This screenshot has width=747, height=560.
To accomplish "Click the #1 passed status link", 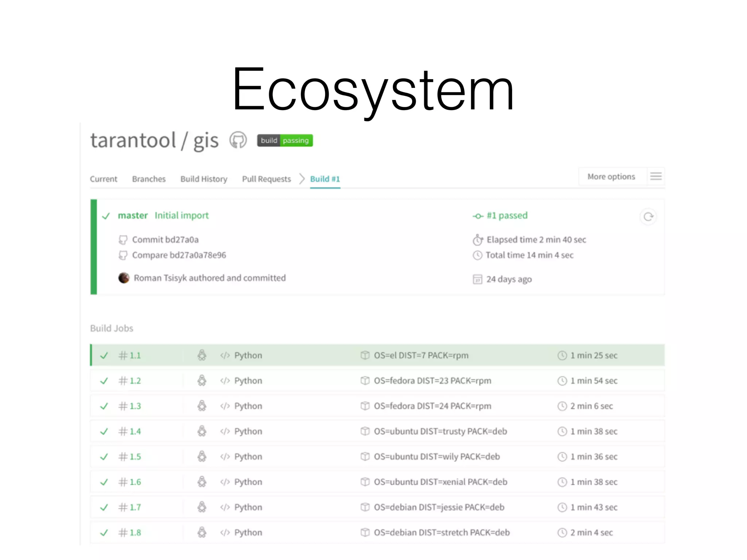I will [507, 215].
